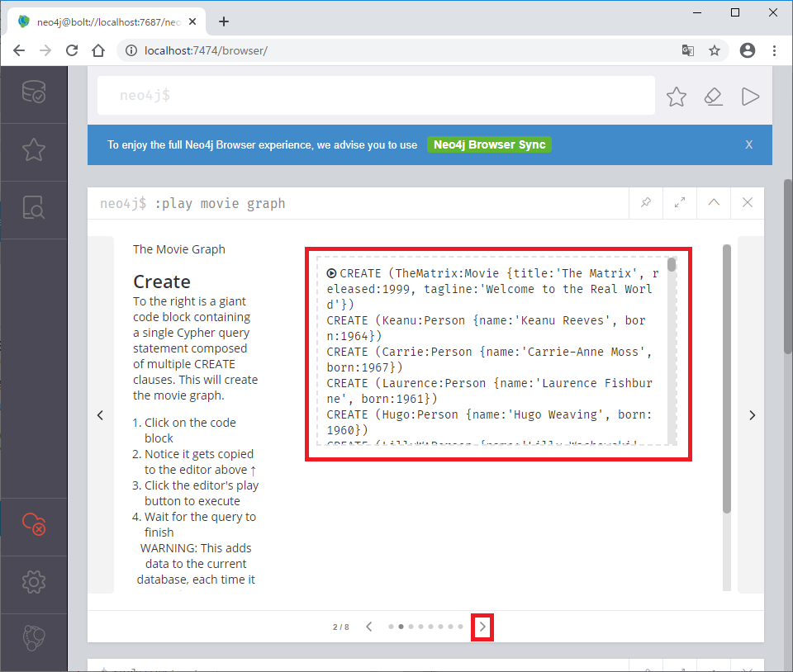This screenshot has height=672, width=793.
Task: Click the page's main vertical scrollbar
Action: 788,267
